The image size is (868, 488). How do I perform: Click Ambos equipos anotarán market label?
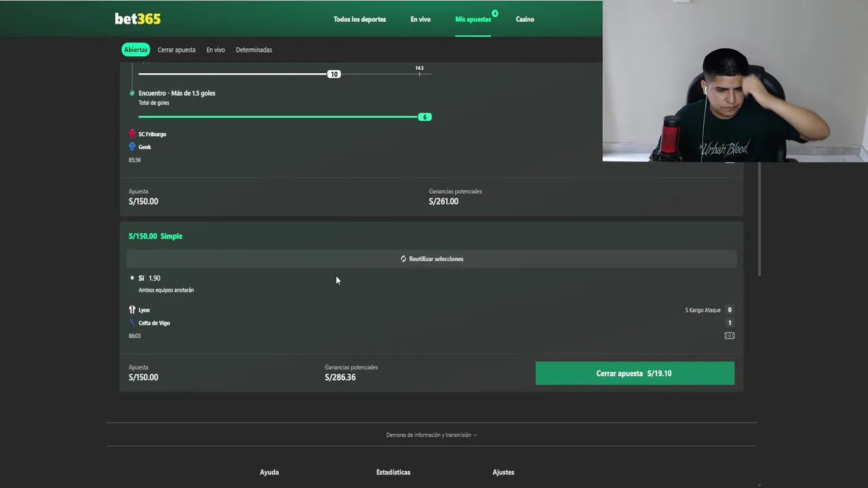click(166, 290)
